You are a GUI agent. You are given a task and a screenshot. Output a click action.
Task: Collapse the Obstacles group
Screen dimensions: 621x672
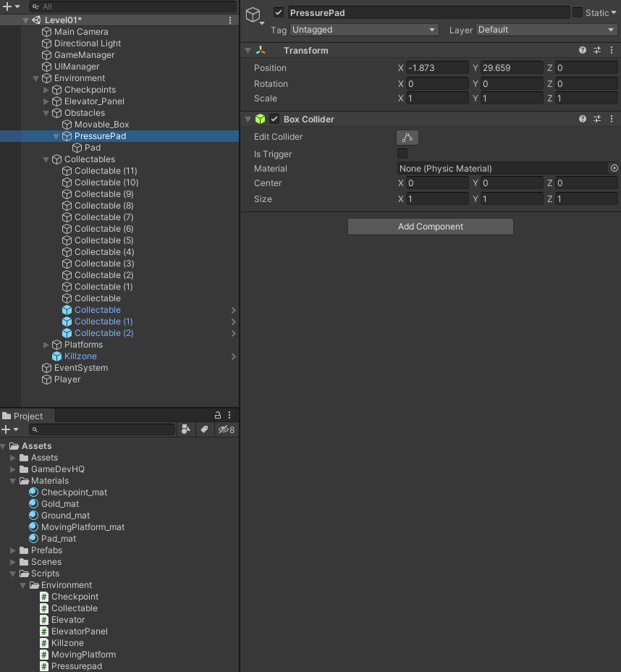click(x=46, y=113)
